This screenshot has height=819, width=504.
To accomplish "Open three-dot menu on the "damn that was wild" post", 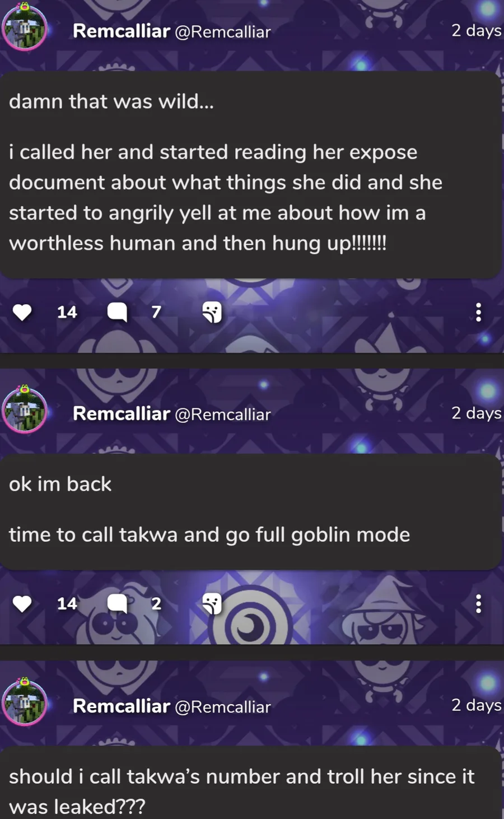I will point(478,312).
